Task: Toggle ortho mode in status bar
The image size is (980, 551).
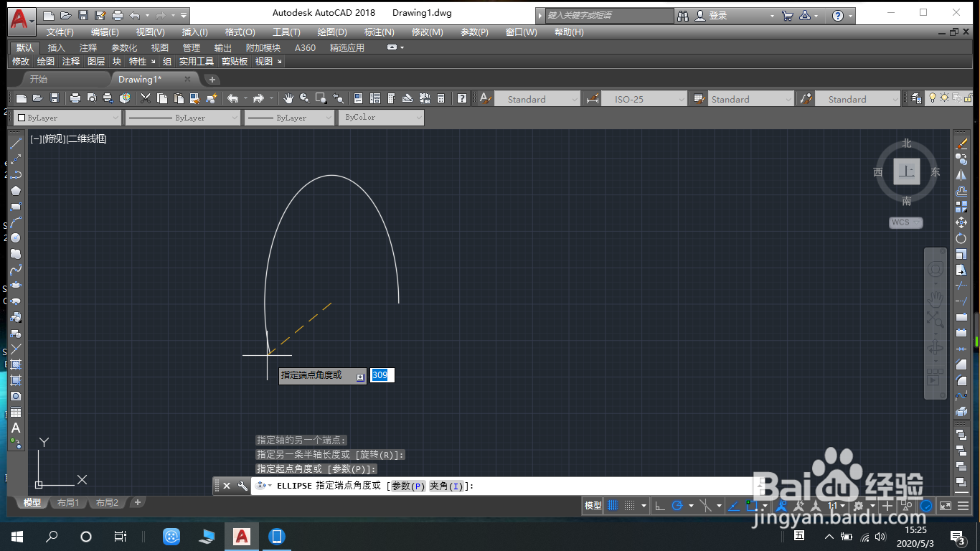Action: point(661,506)
